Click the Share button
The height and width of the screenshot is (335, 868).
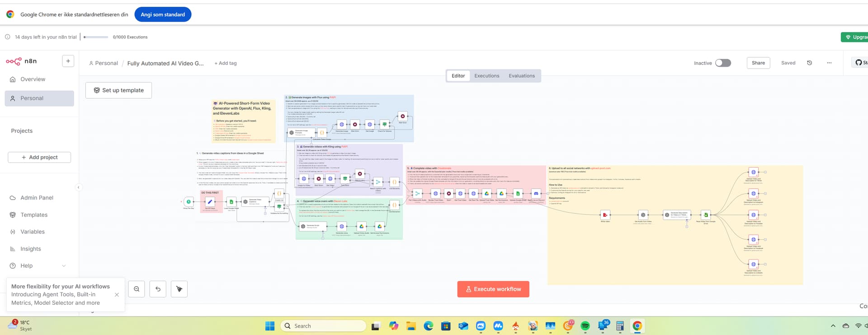pyautogui.click(x=758, y=63)
